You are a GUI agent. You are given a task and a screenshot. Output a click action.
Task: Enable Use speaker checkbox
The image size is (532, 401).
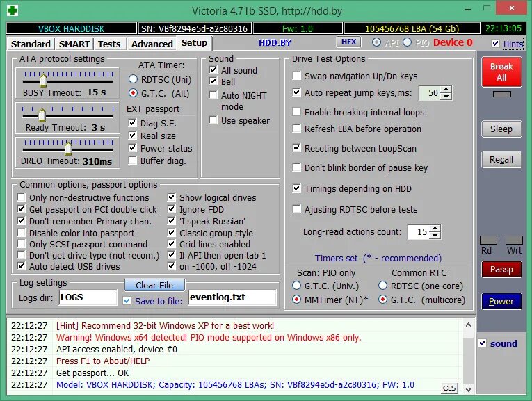pos(213,120)
